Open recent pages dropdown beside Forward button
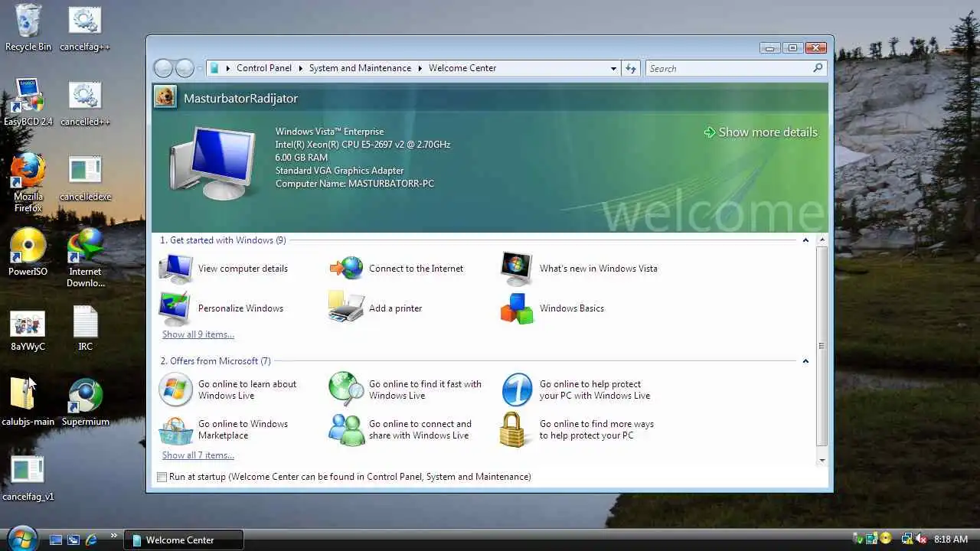 coord(200,68)
